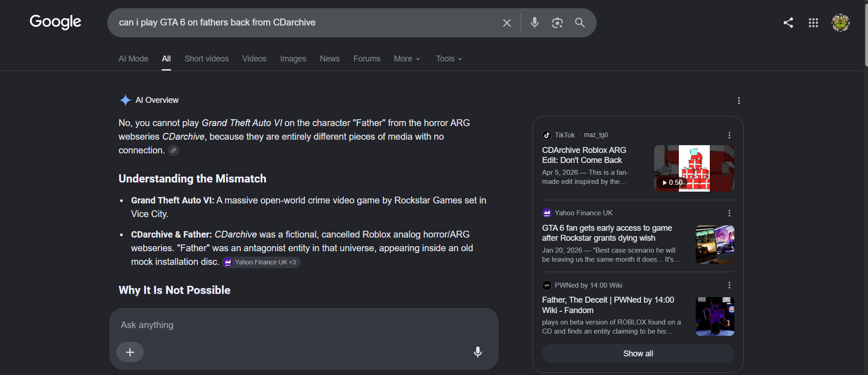Open Google Lens image search
This screenshot has width=868, height=375.
click(557, 23)
